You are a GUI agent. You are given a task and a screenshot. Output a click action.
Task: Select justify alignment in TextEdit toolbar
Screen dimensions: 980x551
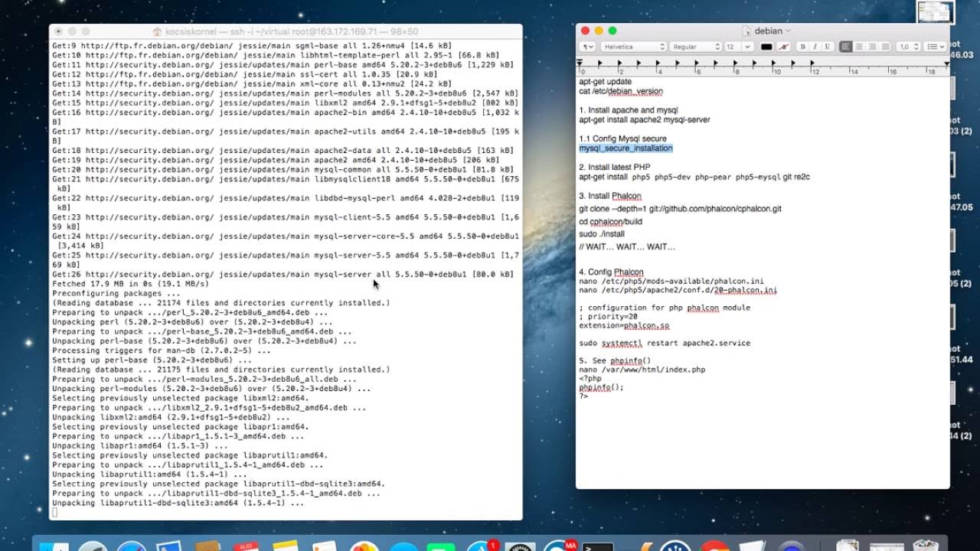point(885,47)
